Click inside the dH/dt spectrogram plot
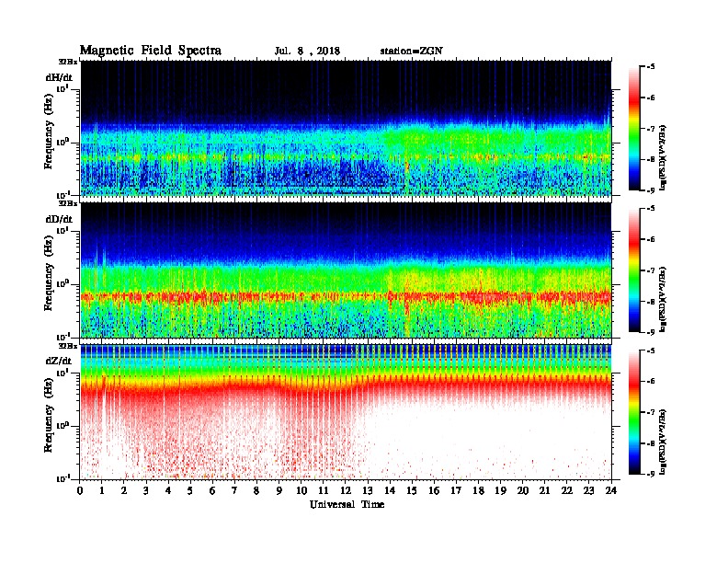 click(x=346, y=128)
